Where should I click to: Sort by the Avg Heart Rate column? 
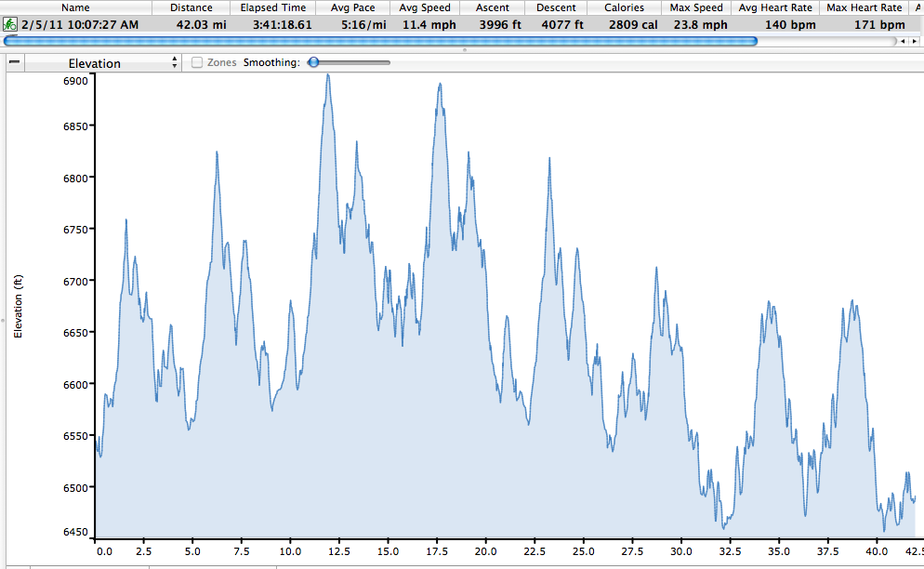pyautogui.click(x=775, y=7)
